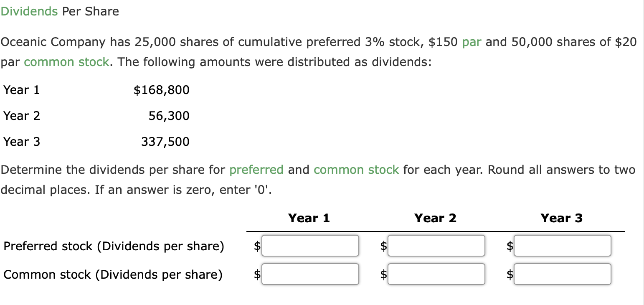Select the Common stock Year 1 input box
Viewport: 644px width, 305px height.
coord(310,274)
